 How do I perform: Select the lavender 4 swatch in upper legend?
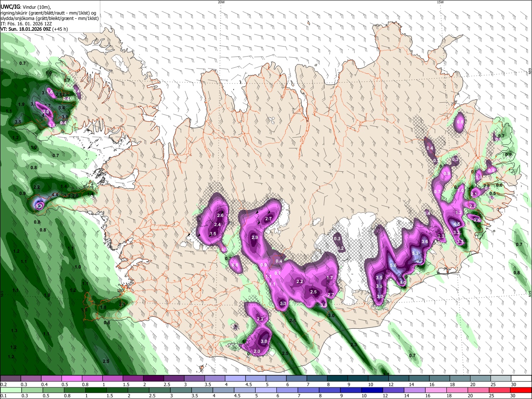point(235,379)
